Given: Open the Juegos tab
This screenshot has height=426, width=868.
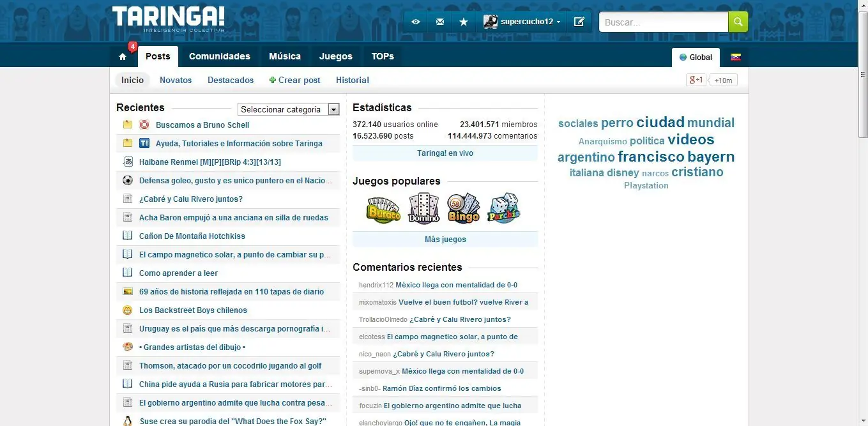Looking at the screenshot, I should (336, 56).
